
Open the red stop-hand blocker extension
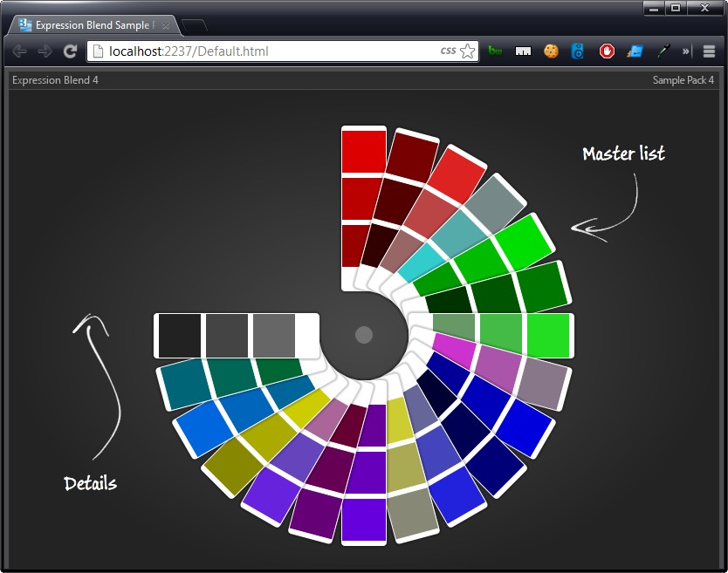coord(607,51)
